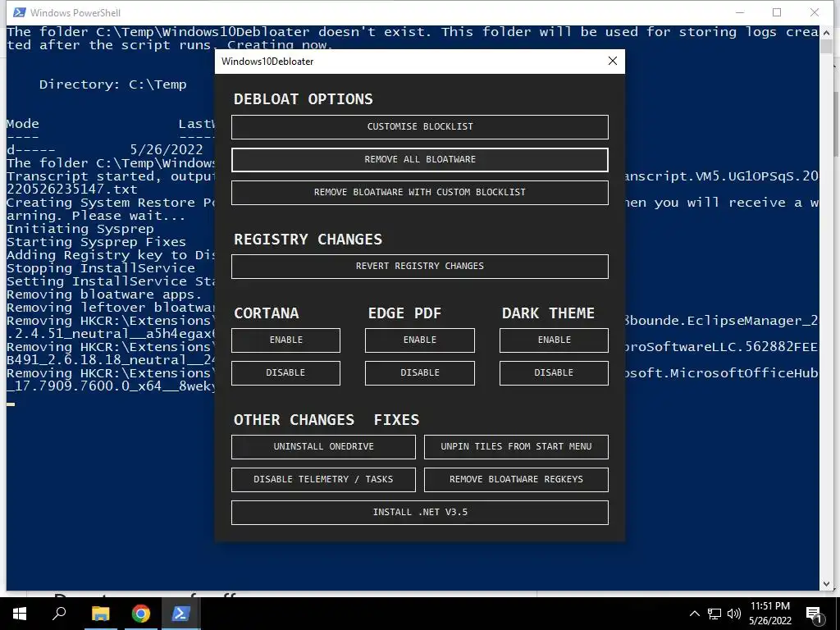Launch Google Chrome from taskbar

141,614
